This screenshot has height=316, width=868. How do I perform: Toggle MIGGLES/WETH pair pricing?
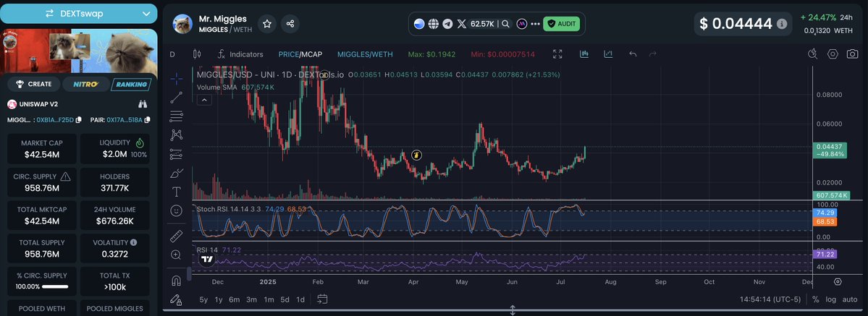click(x=365, y=54)
